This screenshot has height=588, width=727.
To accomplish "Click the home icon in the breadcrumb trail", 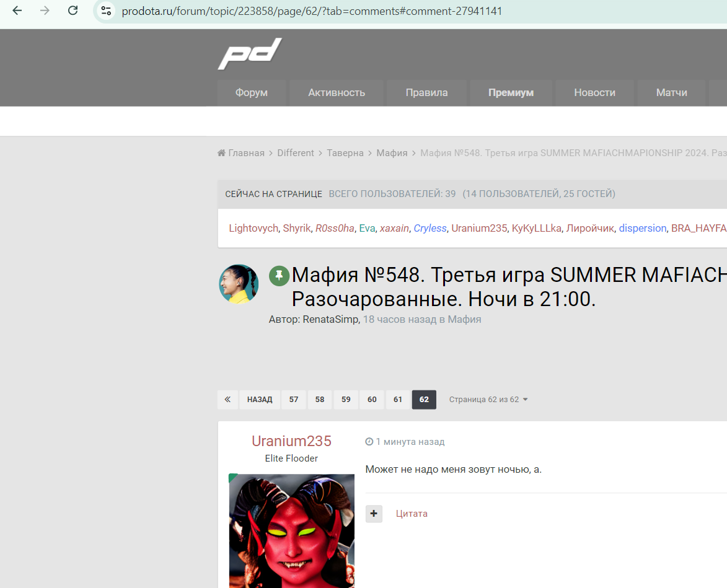I will [221, 152].
